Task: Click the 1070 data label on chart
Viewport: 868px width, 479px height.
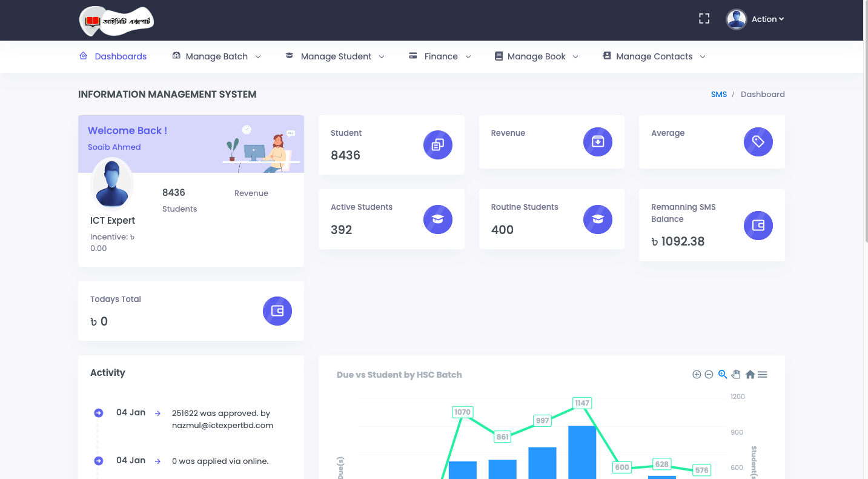Action: (462, 412)
